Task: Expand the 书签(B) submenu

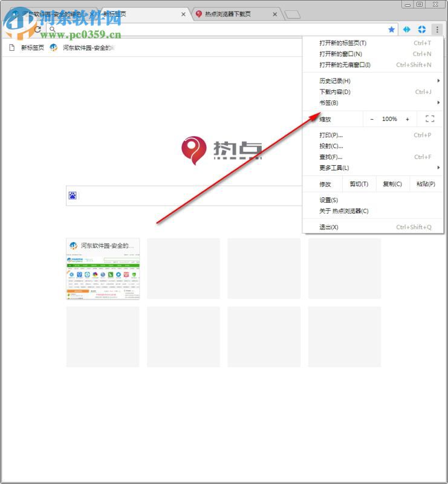Action: tap(372, 103)
